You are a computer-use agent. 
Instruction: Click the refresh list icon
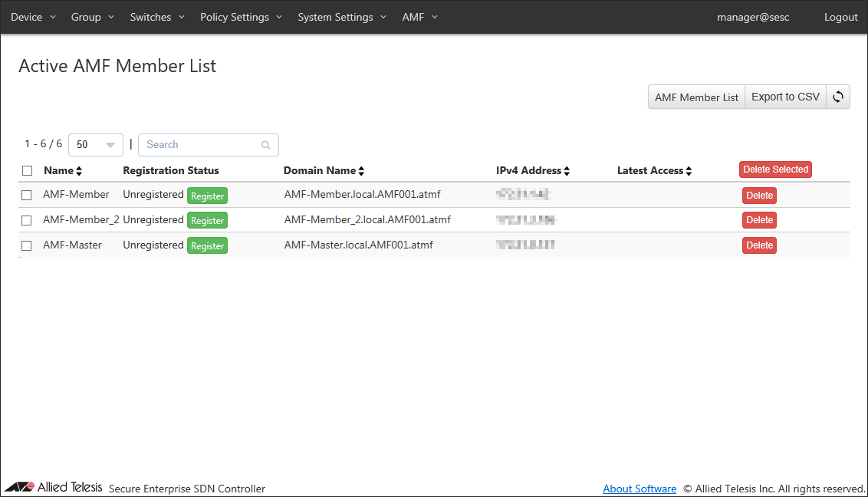pyautogui.click(x=838, y=97)
